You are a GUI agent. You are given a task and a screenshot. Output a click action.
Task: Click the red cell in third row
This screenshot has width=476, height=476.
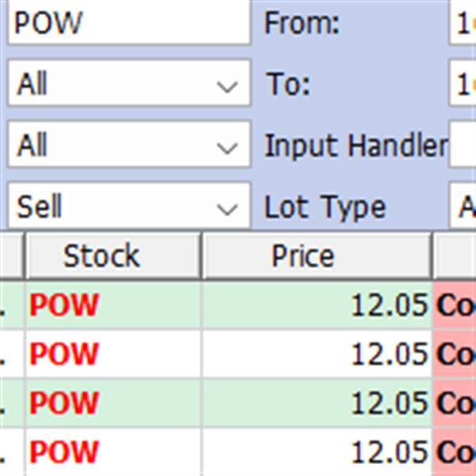pos(455,403)
